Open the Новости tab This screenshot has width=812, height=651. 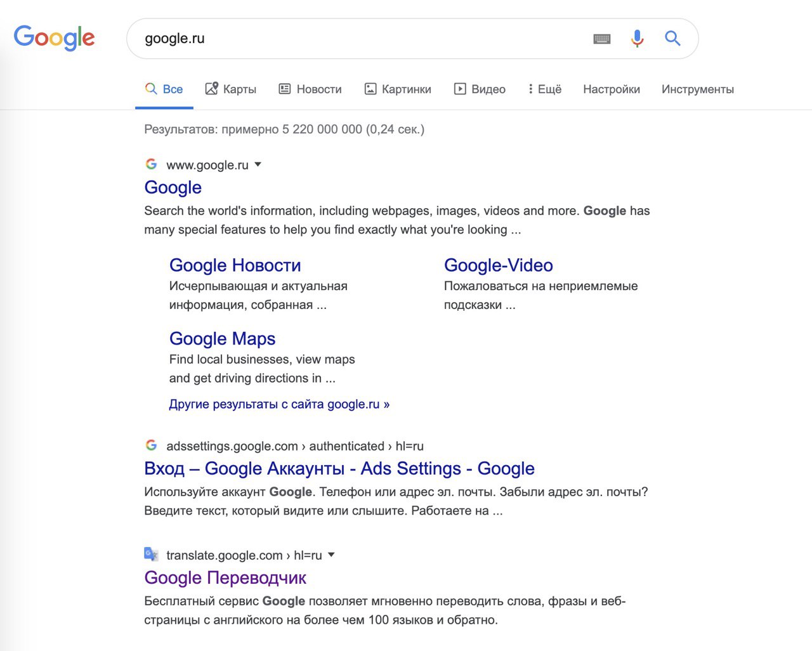pyautogui.click(x=310, y=89)
